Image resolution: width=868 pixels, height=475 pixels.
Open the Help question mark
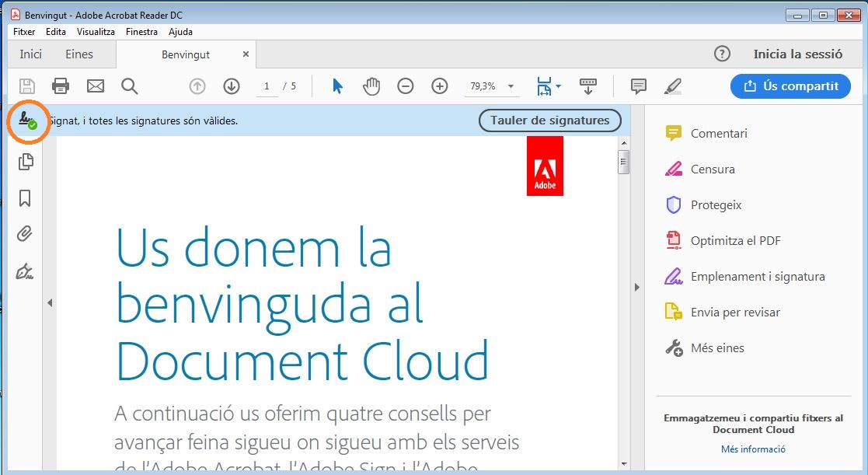[722, 54]
